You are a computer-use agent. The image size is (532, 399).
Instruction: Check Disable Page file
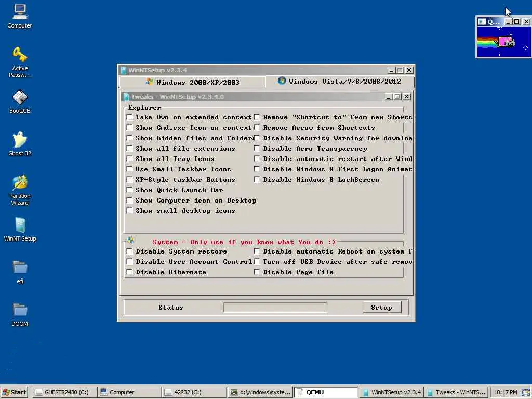click(x=257, y=272)
